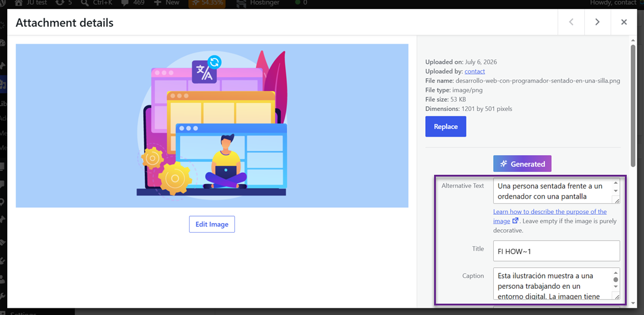Click the 'File size: 53 KB' text
The image size is (644, 315).
[445, 100]
